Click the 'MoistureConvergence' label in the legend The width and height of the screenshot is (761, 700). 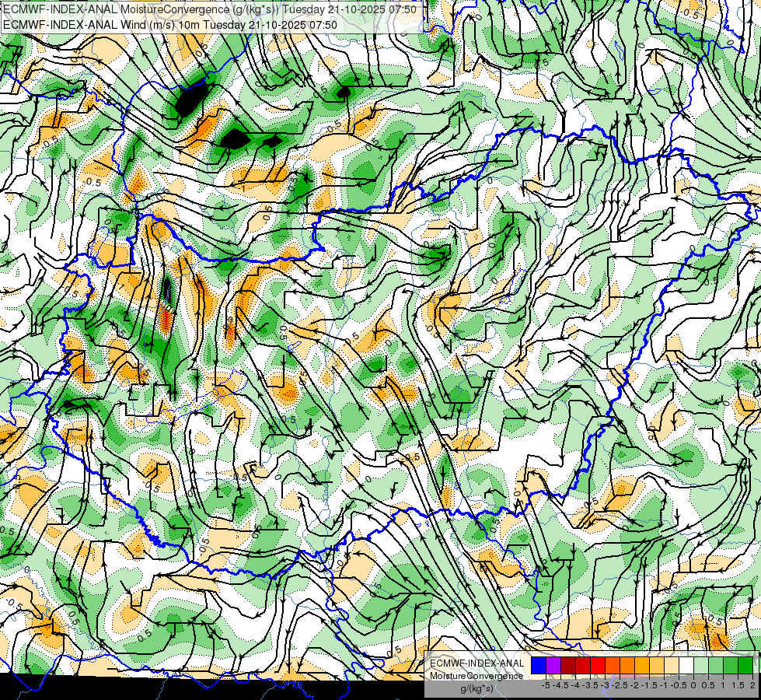tap(476, 676)
